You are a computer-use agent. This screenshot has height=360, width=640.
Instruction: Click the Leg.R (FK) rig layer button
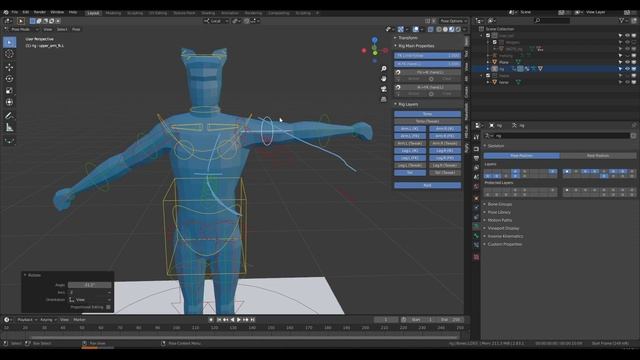(x=445, y=158)
